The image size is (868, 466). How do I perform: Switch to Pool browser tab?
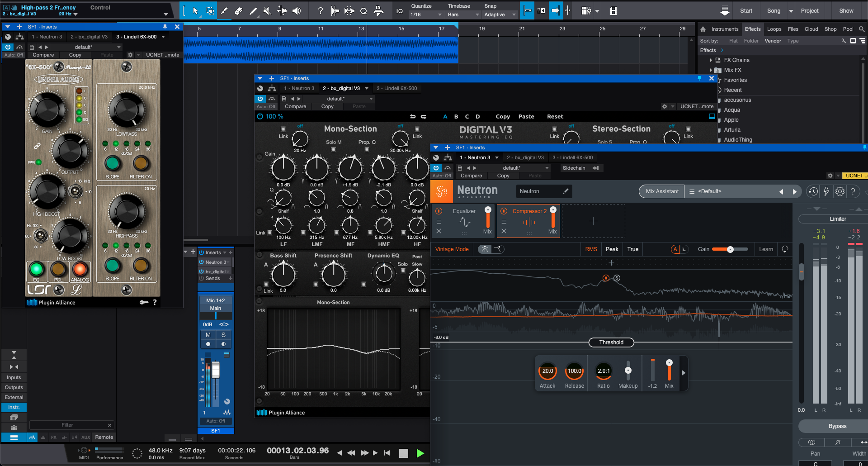coord(848,29)
